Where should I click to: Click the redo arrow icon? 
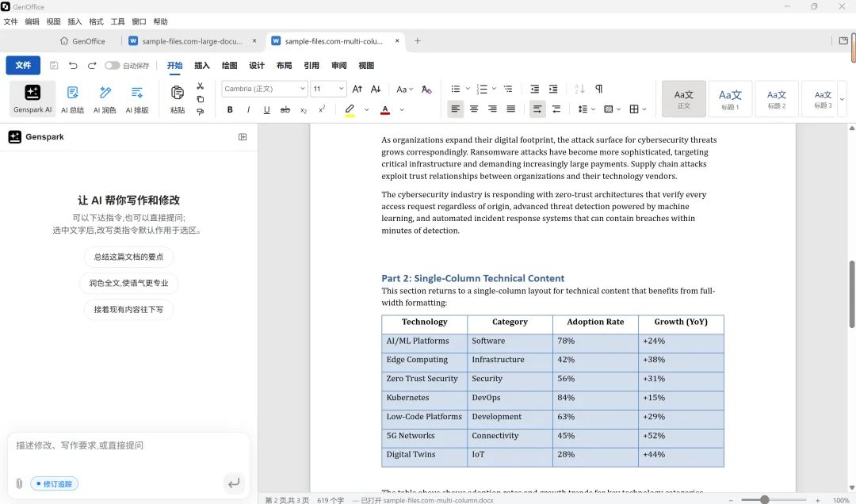pyautogui.click(x=92, y=66)
